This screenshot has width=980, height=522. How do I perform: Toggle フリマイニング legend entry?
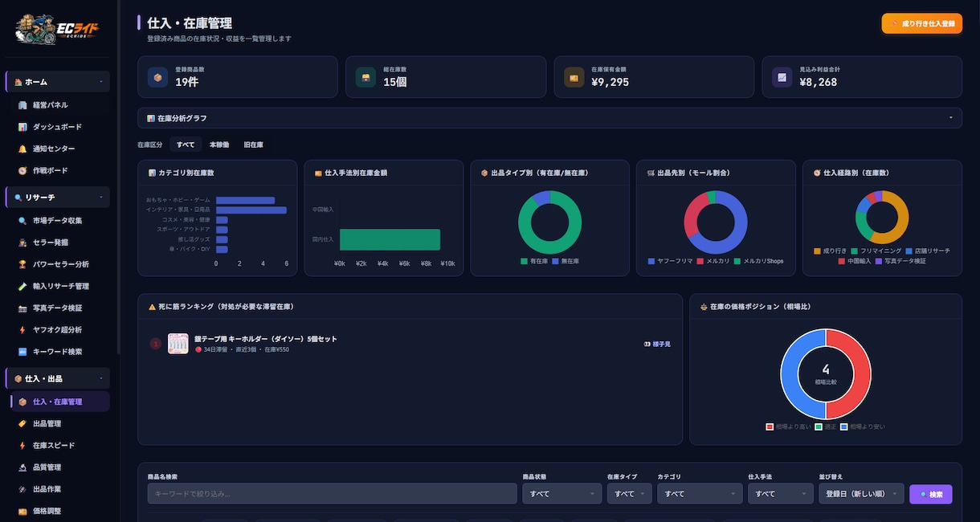pos(876,251)
